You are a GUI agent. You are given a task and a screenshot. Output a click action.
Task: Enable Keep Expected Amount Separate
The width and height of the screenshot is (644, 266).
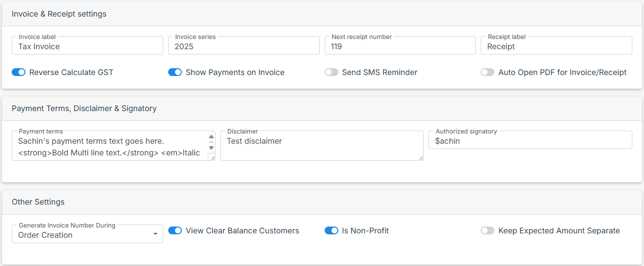tap(488, 230)
